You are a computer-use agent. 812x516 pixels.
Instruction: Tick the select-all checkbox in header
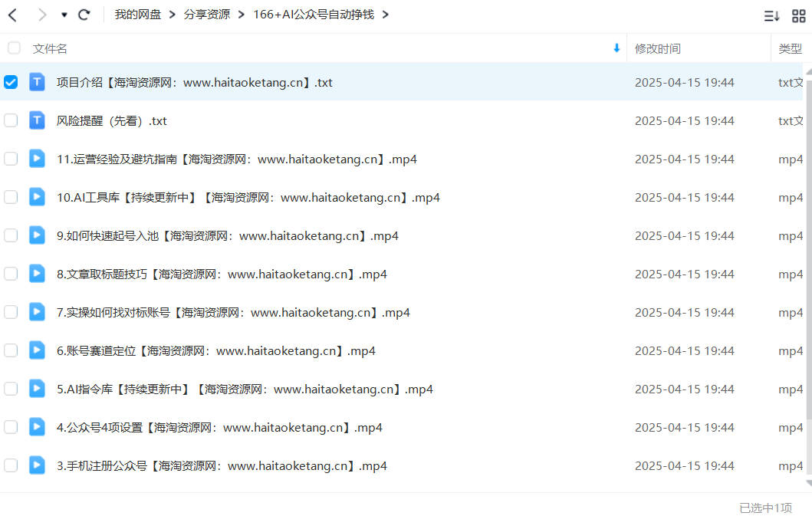[x=14, y=48]
